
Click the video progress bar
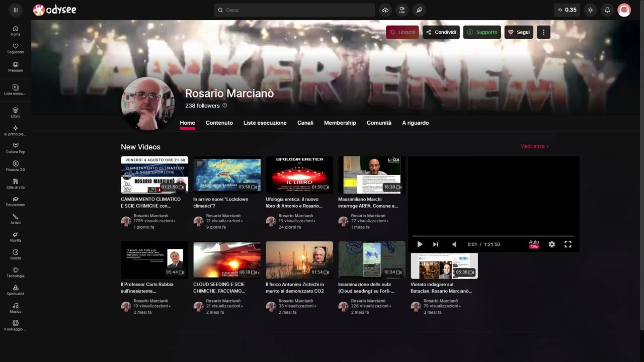point(494,236)
